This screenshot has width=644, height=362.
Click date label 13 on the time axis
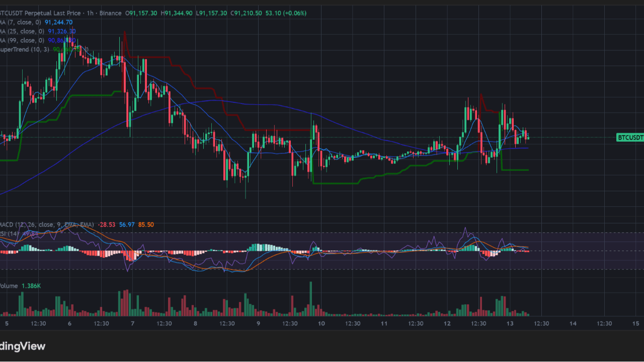coord(510,323)
